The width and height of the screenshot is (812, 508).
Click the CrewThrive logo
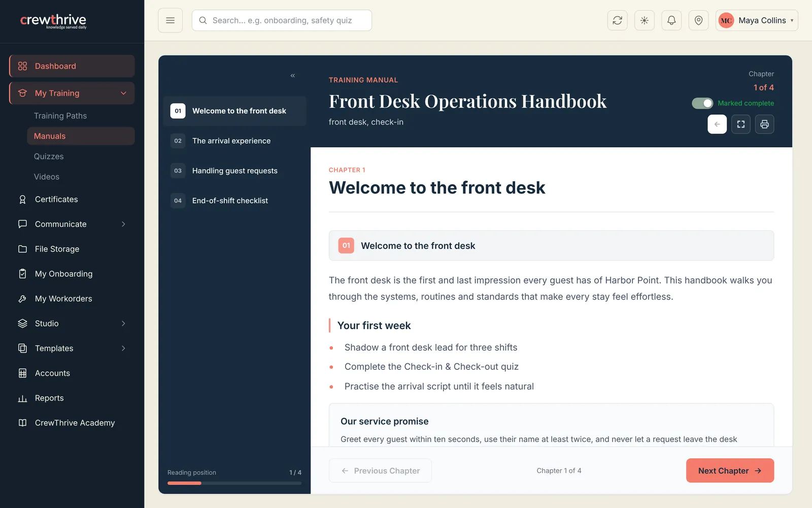click(x=53, y=21)
